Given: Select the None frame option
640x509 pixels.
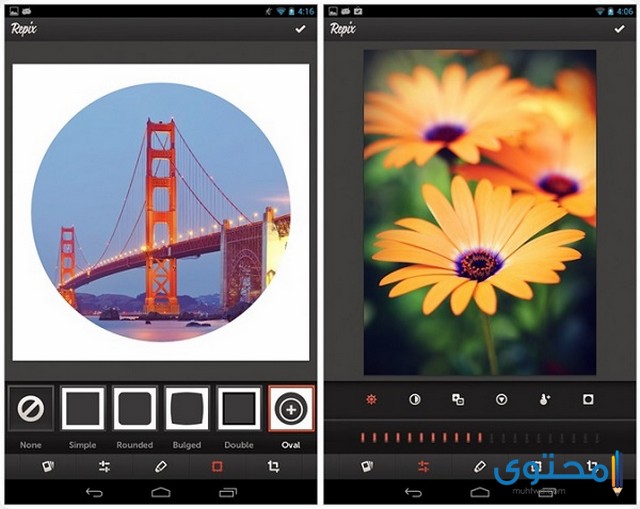Looking at the screenshot, I should 31,408.
